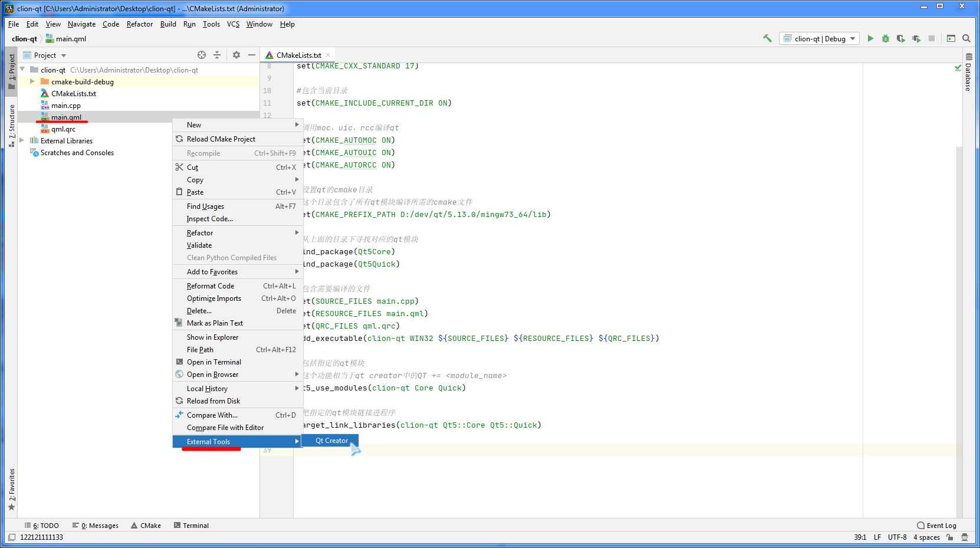Select Scratches and Consoles

77,153
